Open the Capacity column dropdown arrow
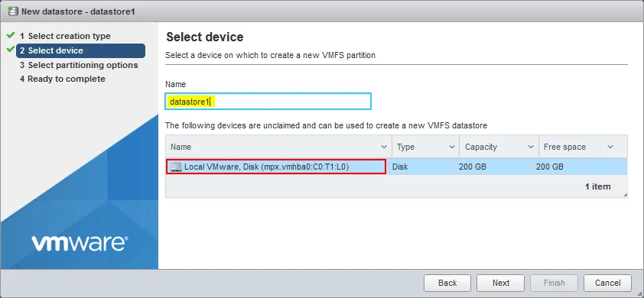Image resolution: width=644 pixels, height=298 pixels. pos(531,147)
